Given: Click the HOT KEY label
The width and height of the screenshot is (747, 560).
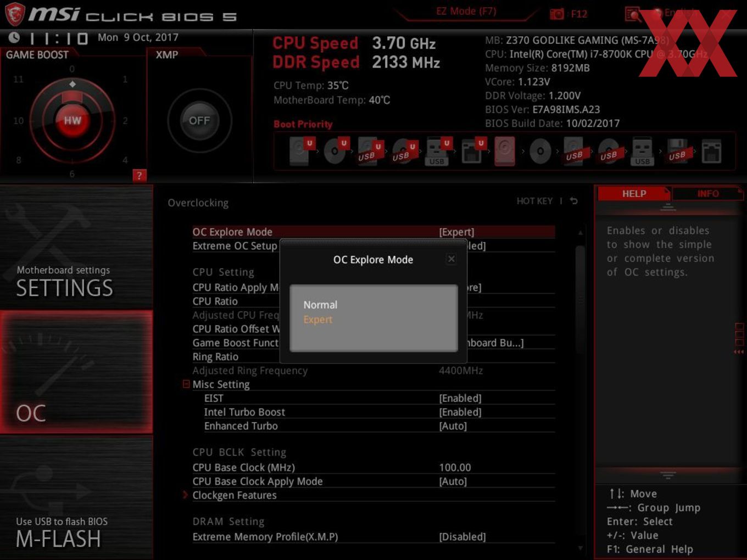Looking at the screenshot, I should pyautogui.click(x=534, y=201).
